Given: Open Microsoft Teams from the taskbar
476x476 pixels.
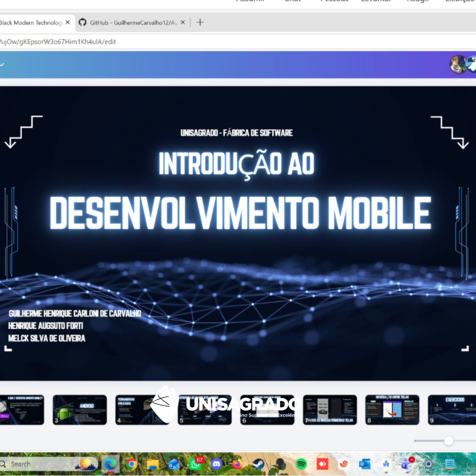Looking at the screenshot, I should [x=407, y=464].
